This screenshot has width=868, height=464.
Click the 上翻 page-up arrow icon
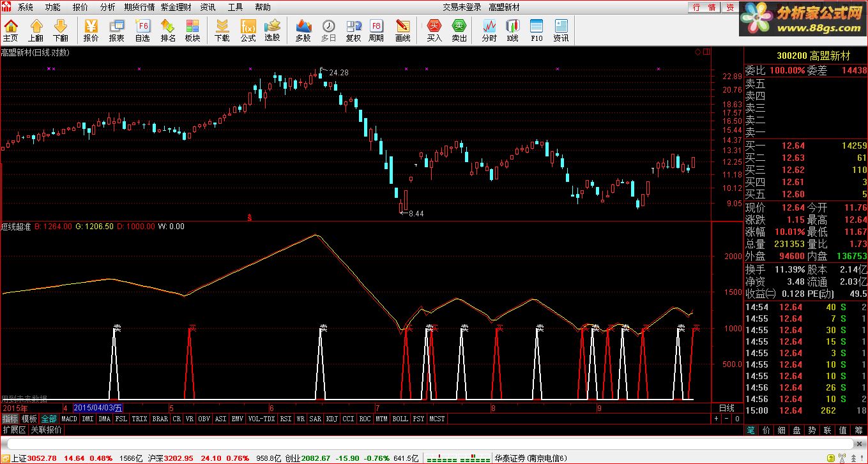[x=36, y=30]
